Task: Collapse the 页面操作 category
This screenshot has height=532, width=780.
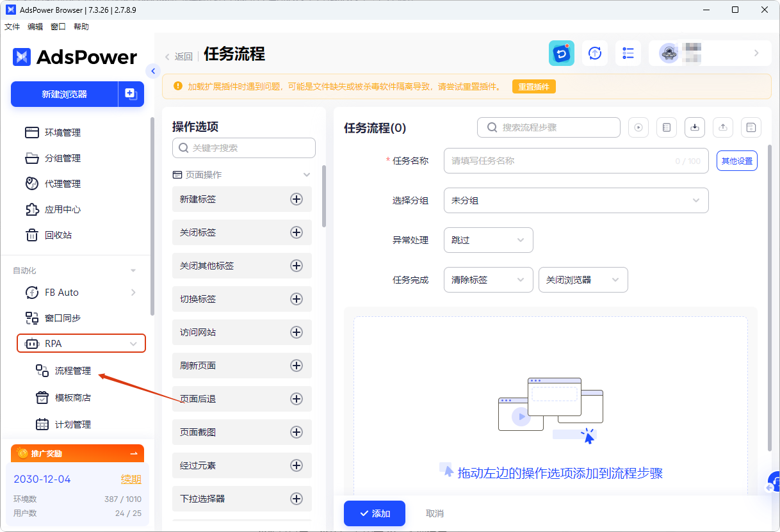Action: [307, 175]
